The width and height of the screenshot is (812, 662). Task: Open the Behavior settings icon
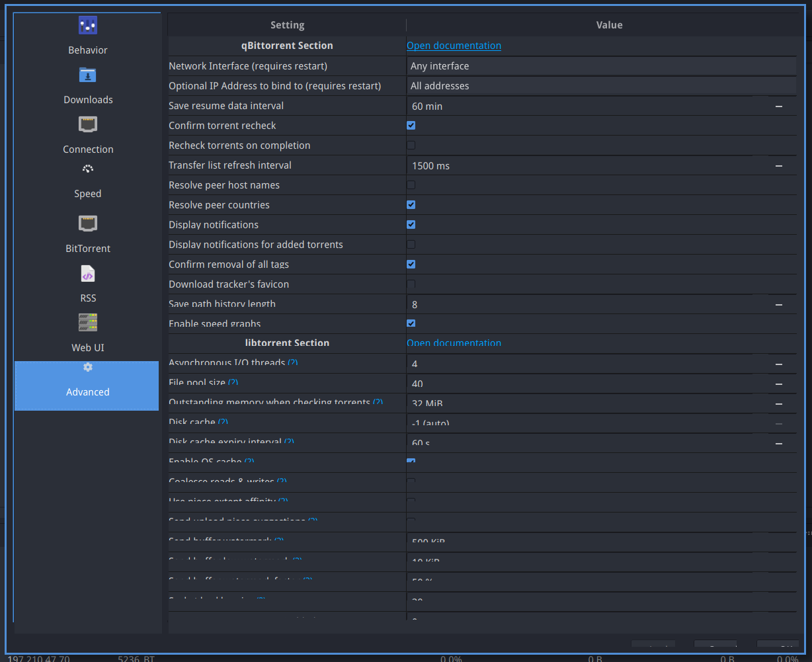pyautogui.click(x=88, y=26)
